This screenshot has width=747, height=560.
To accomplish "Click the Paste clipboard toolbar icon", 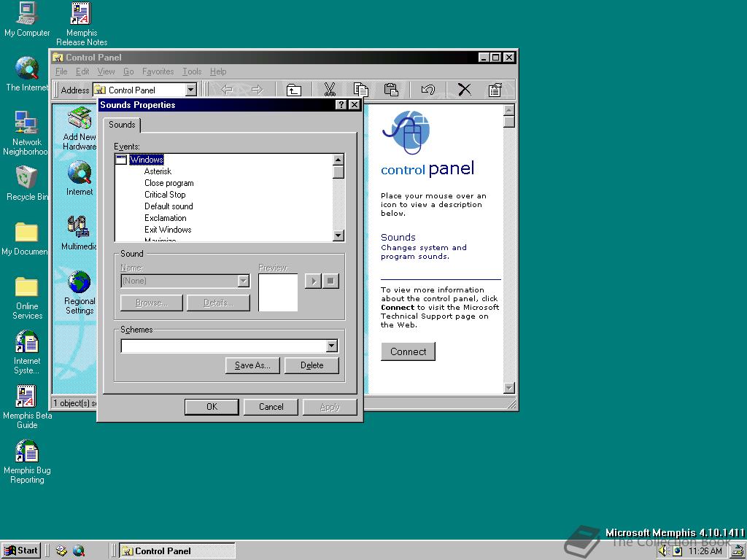I will (x=391, y=90).
